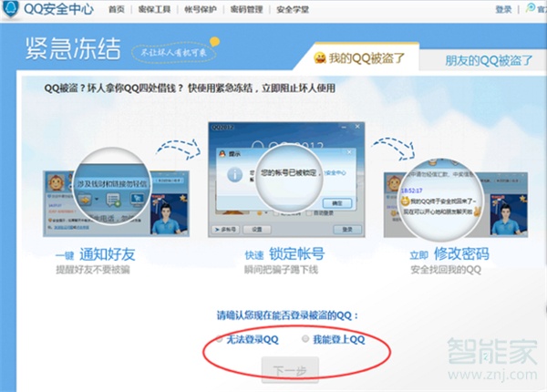The width and height of the screenshot is (547, 392).
Task: Click the 多帐号 button in the QQ2012 illustration
Action: click(225, 230)
